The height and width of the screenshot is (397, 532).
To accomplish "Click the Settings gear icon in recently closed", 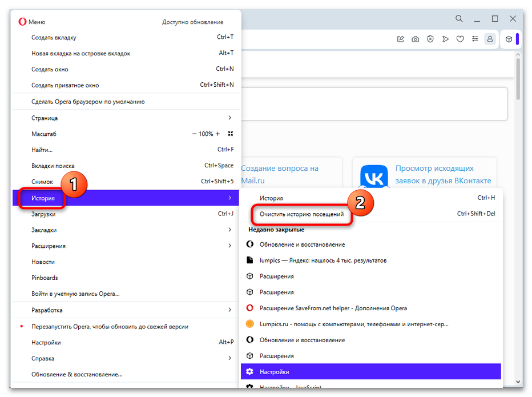I will coord(249,371).
